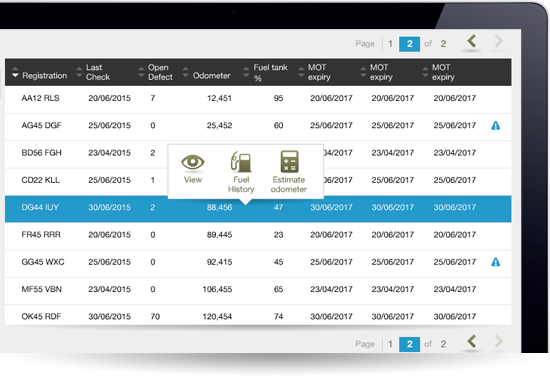550x380 pixels.
Task: Click last check date for CD22 KLL
Action: tap(109, 180)
